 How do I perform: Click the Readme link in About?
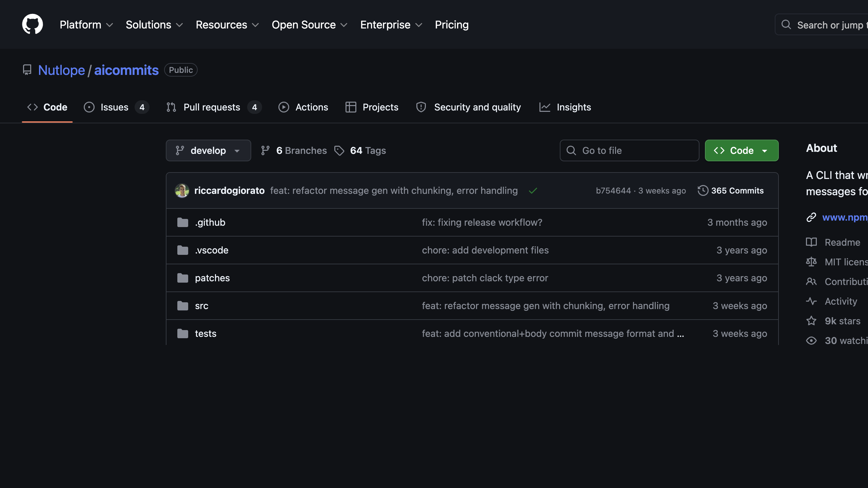click(843, 242)
